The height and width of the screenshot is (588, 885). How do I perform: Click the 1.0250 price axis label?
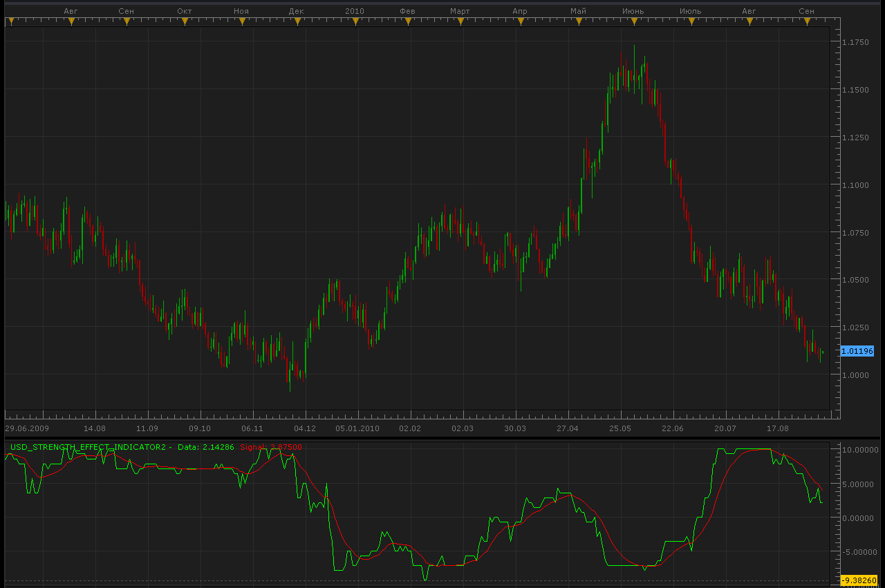[x=855, y=328]
